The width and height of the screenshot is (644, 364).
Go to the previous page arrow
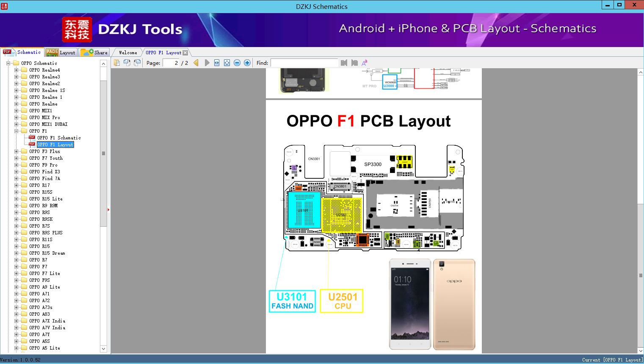(196, 63)
